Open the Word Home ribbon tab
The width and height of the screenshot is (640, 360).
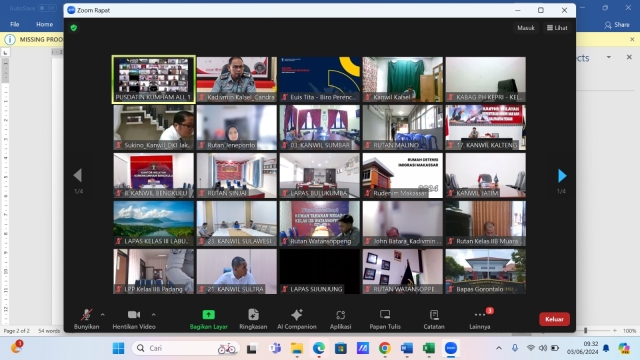point(44,24)
